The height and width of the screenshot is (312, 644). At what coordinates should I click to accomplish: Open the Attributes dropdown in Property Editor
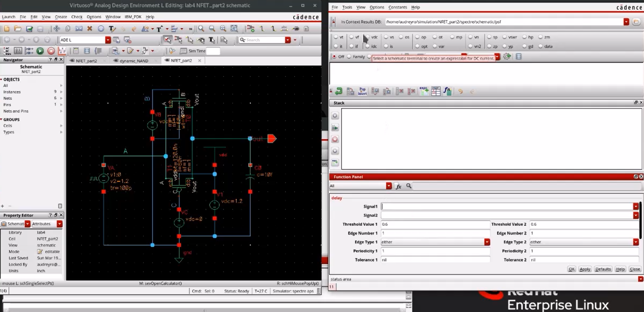click(x=59, y=224)
